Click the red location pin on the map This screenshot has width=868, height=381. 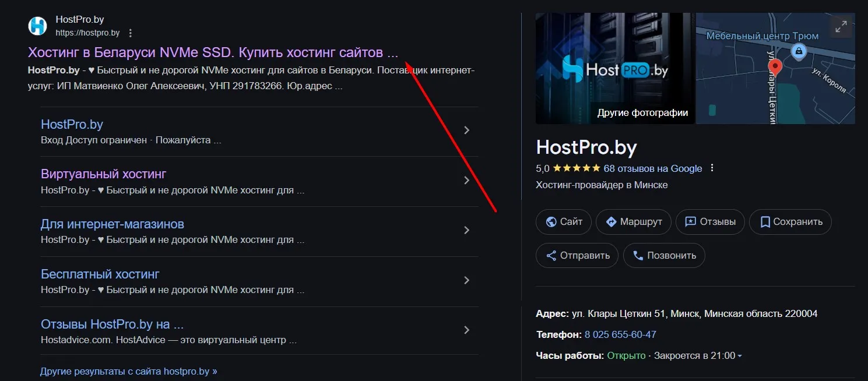point(775,69)
